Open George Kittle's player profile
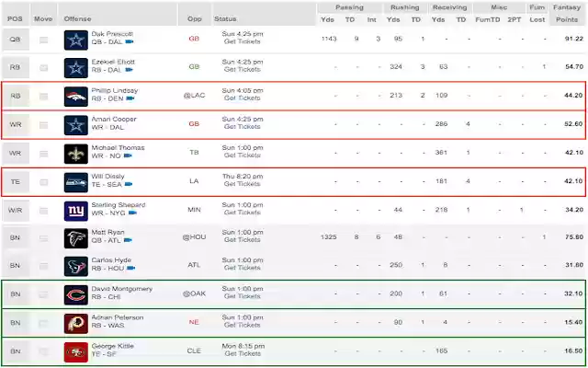 [x=112, y=346]
